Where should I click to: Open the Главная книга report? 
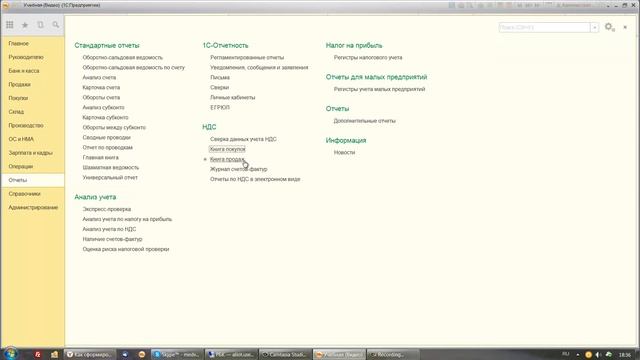[x=100, y=158]
